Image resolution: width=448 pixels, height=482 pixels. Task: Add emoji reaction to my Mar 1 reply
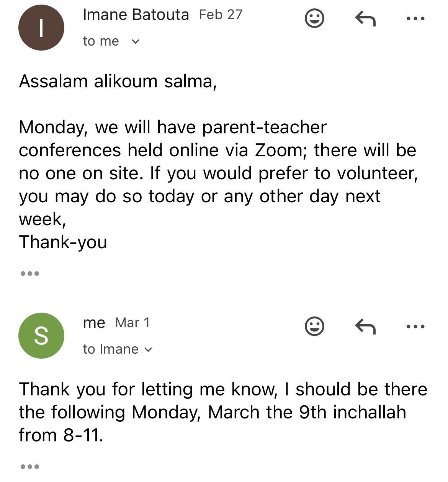point(314,326)
